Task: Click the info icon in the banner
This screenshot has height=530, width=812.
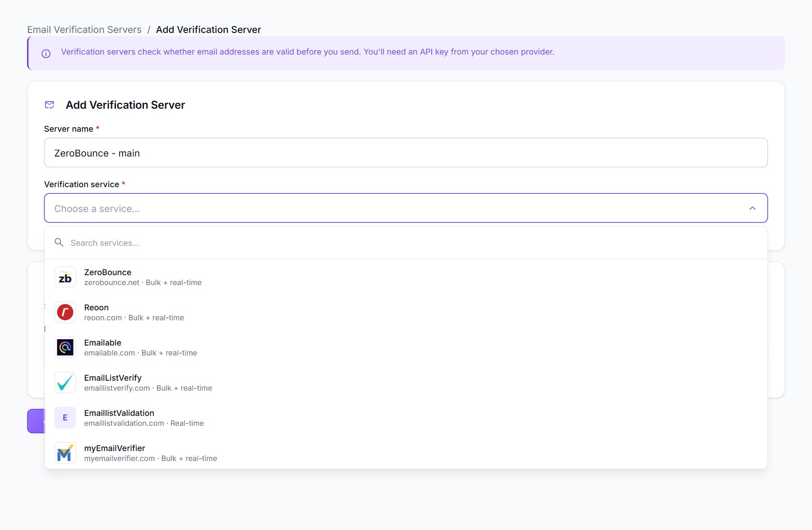Action: (x=46, y=54)
